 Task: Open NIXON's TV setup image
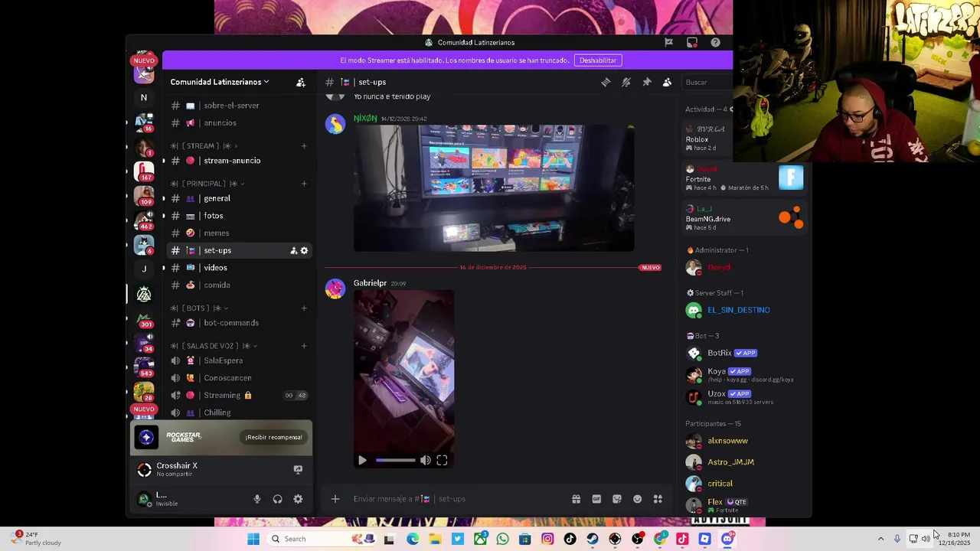494,188
